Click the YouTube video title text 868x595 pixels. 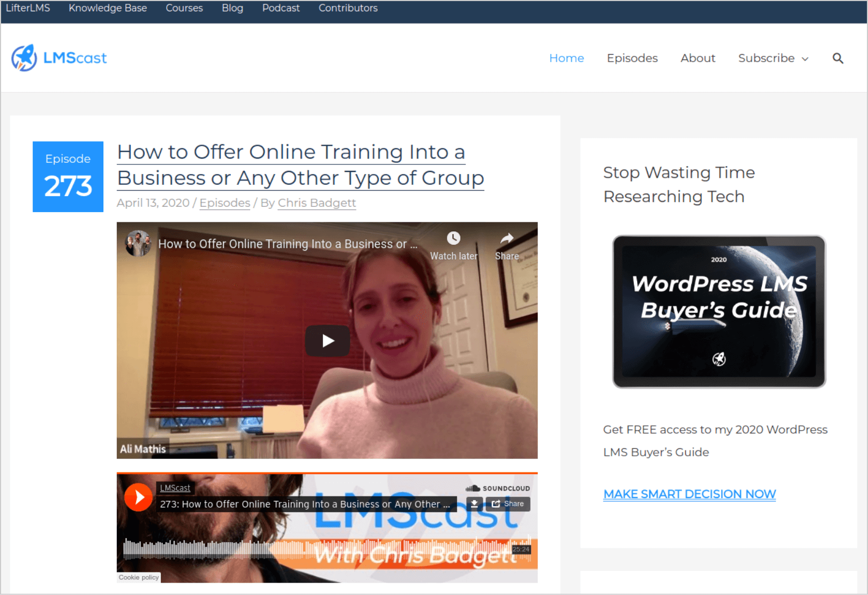pos(288,244)
